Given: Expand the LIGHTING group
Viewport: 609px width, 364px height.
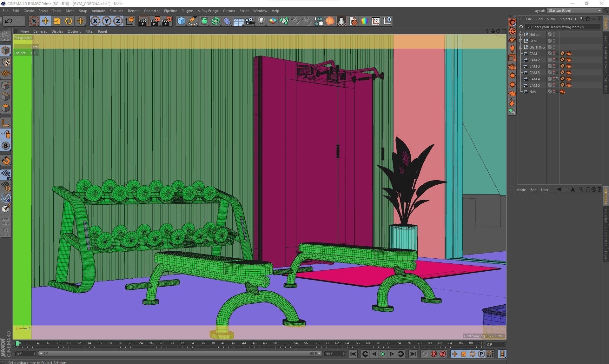Looking at the screenshot, I should (x=521, y=47).
